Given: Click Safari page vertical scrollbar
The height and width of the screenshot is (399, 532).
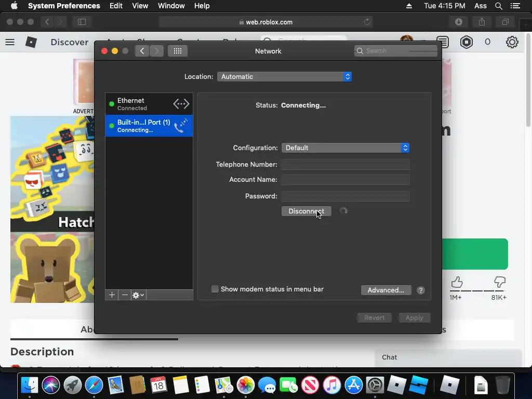Looking at the screenshot, I should 528,79.
